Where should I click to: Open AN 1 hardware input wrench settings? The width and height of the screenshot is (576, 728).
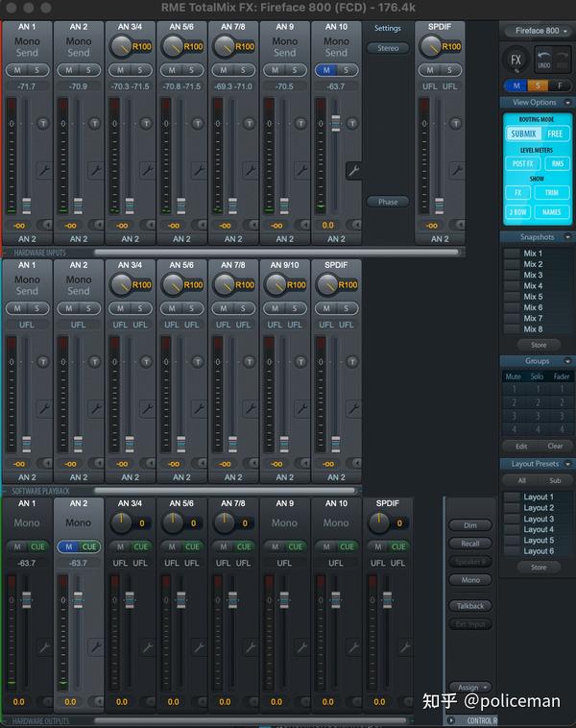43,170
